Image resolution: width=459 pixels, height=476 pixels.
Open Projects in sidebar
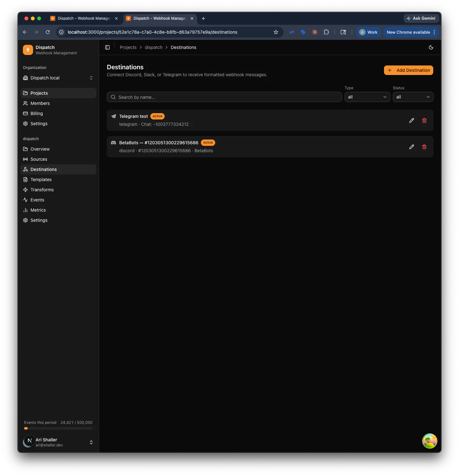tap(58, 93)
